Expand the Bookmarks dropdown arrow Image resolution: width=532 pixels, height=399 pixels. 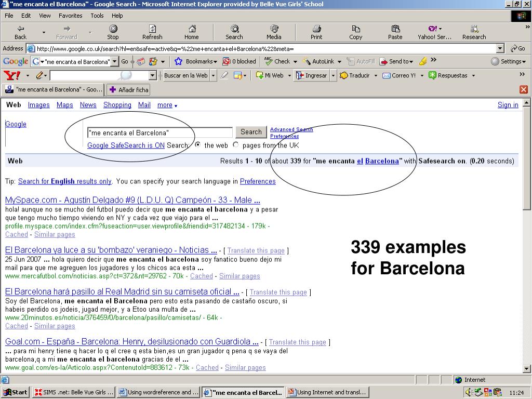click(x=215, y=62)
